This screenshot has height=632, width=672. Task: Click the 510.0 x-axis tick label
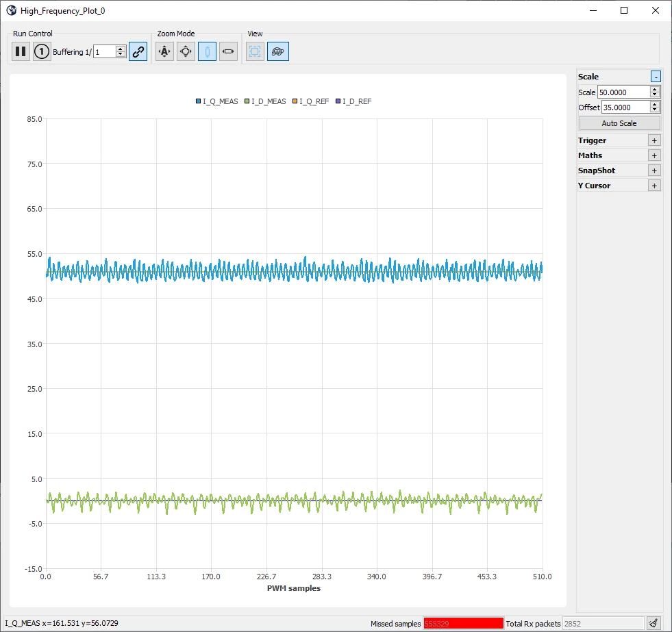click(542, 577)
